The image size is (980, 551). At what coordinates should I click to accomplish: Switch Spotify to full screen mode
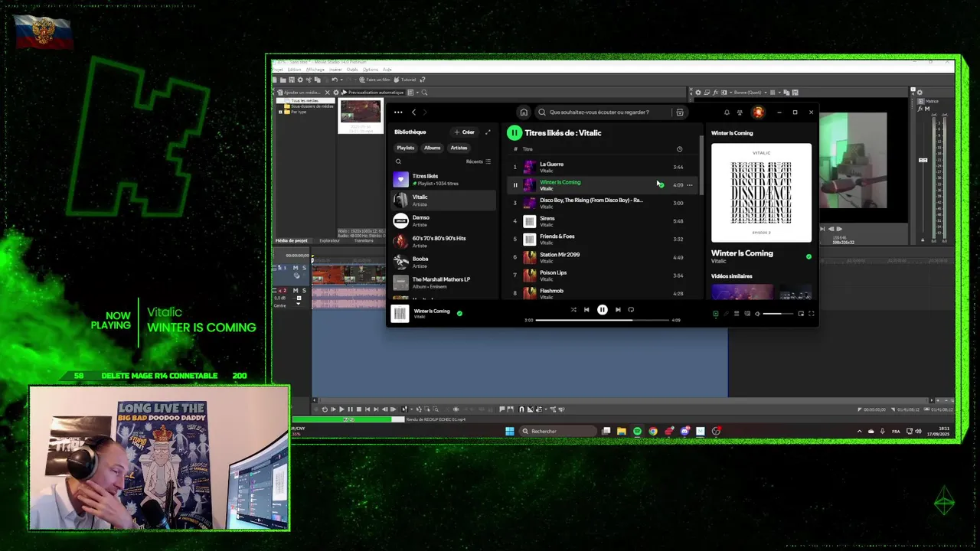pos(811,314)
